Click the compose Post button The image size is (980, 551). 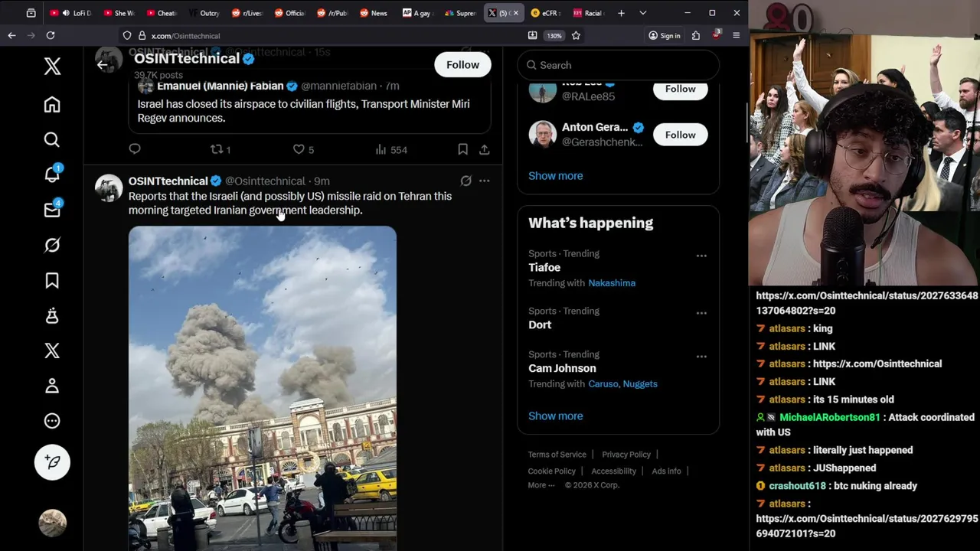(52, 461)
